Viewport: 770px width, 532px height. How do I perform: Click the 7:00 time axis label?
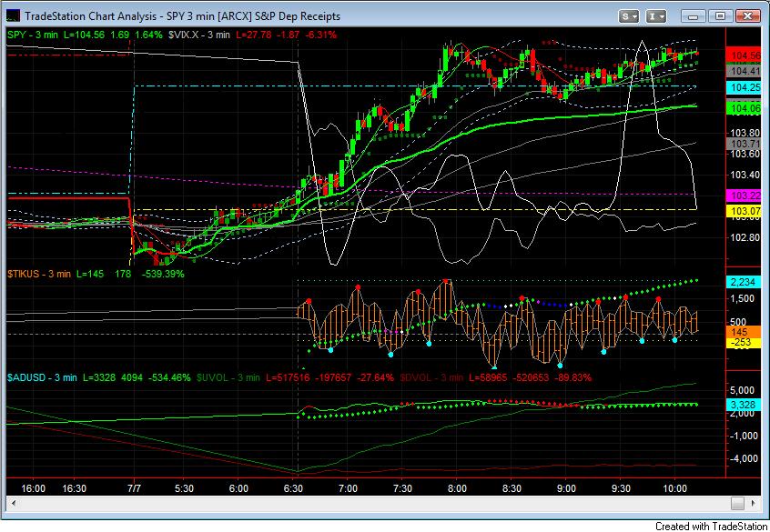point(347,488)
